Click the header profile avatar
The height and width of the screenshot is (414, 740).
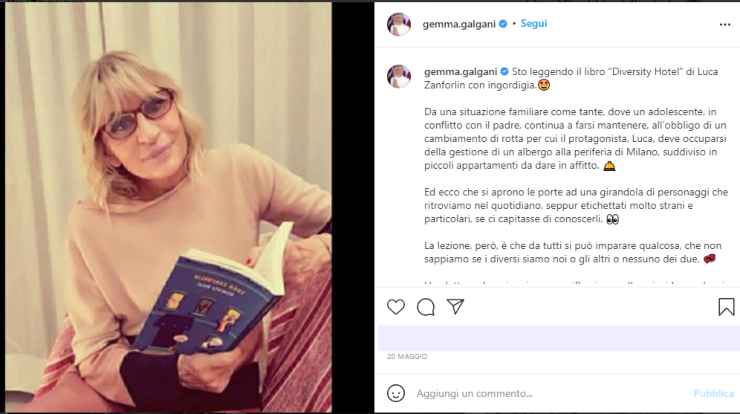coord(399,24)
